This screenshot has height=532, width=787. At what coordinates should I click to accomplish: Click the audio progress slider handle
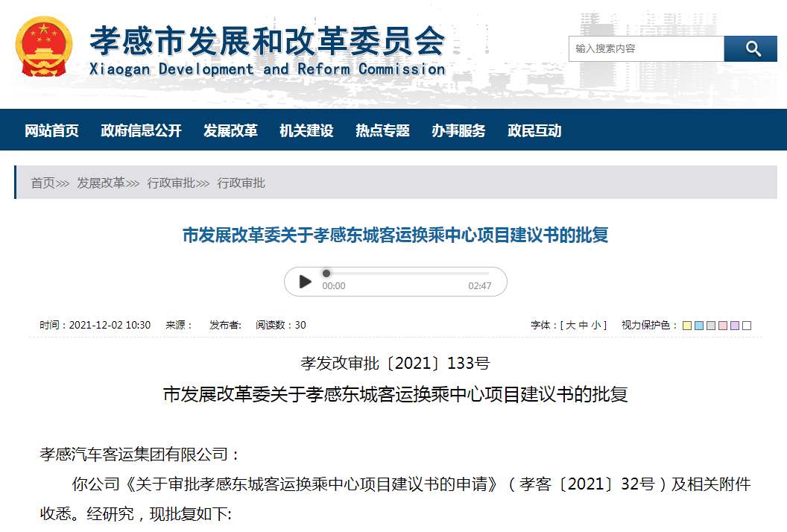click(326, 273)
